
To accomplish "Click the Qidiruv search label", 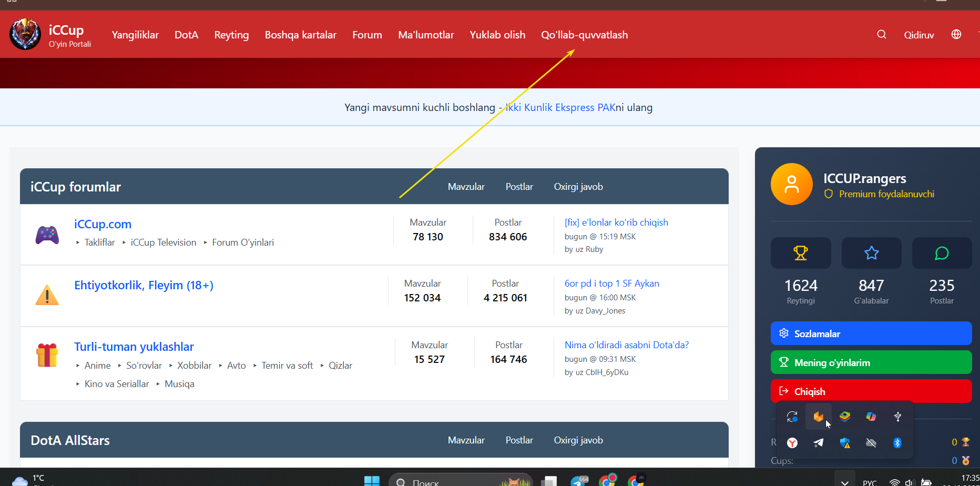I will click(919, 35).
